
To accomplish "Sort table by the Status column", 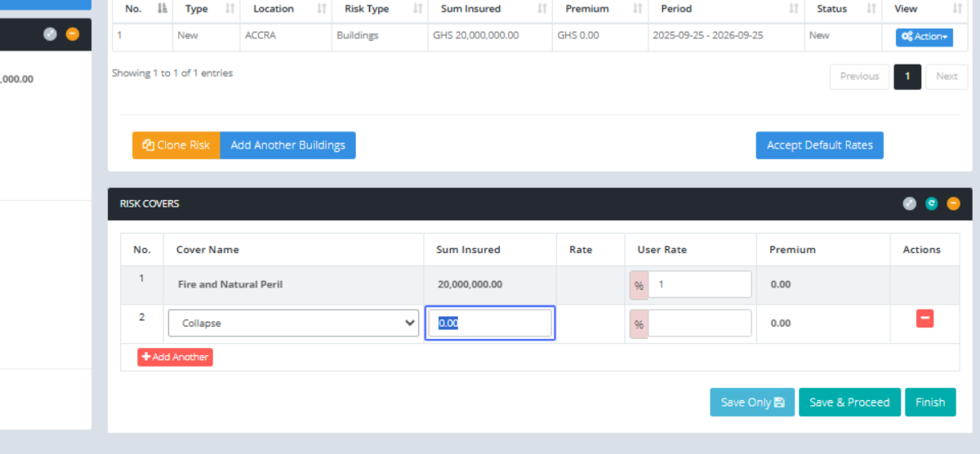I will click(x=831, y=9).
